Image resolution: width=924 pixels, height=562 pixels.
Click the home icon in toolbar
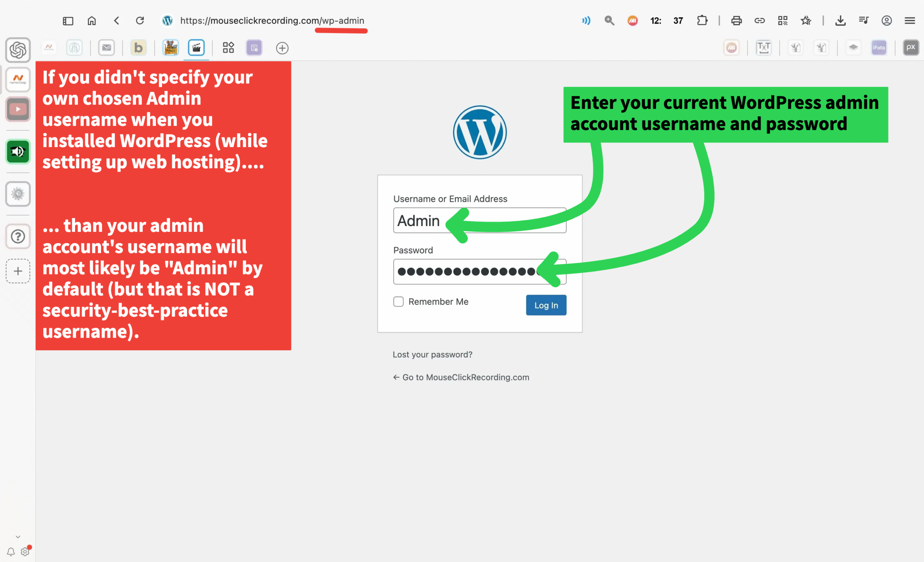tap(92, 21)
